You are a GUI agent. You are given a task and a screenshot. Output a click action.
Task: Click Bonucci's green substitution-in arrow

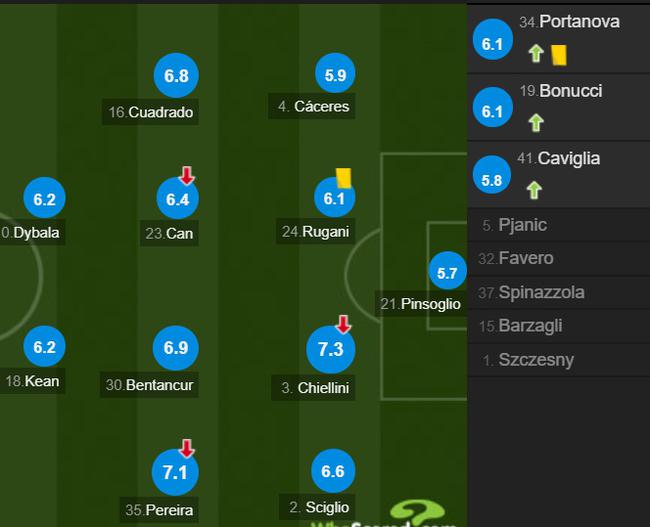point(536,123)
